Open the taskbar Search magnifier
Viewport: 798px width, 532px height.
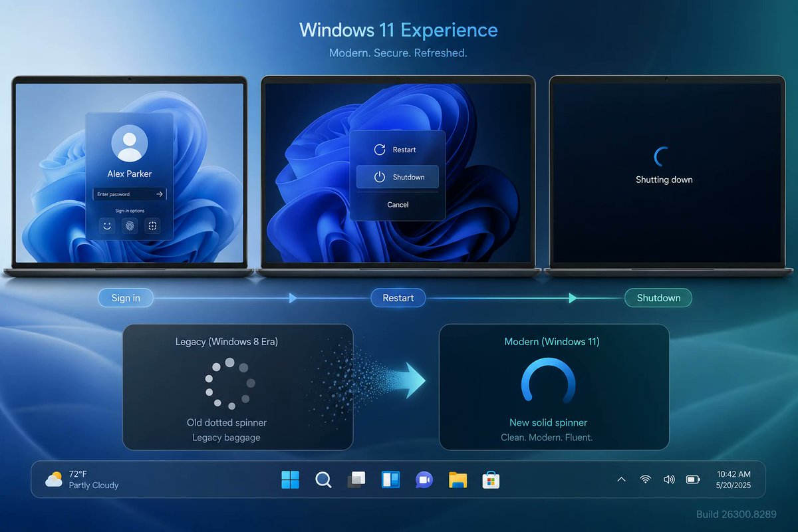[x=323, y=479]
